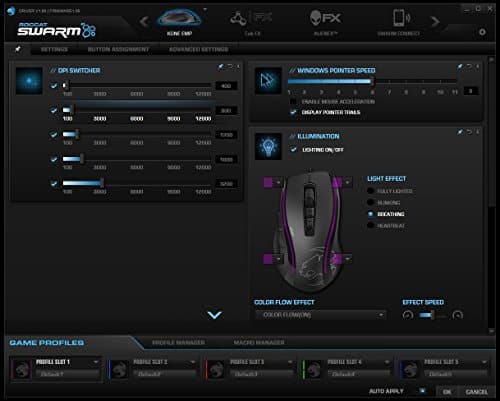Viewport: 500px width, 401px height.
Task: Select Fully Lighted light effect
Action: coord(370,191)
